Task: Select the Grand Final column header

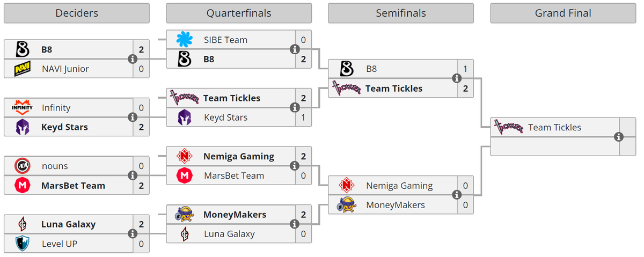Action: point(563,13)
